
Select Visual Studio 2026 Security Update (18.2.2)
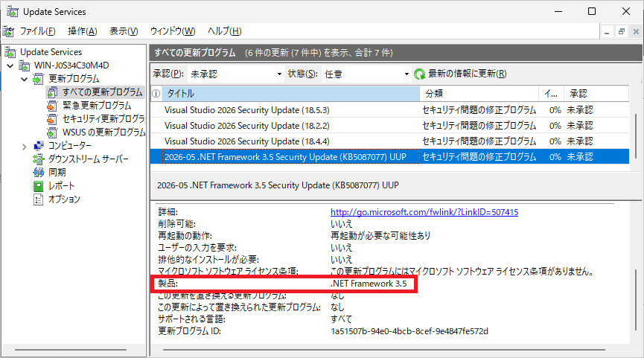click(389, 126)
